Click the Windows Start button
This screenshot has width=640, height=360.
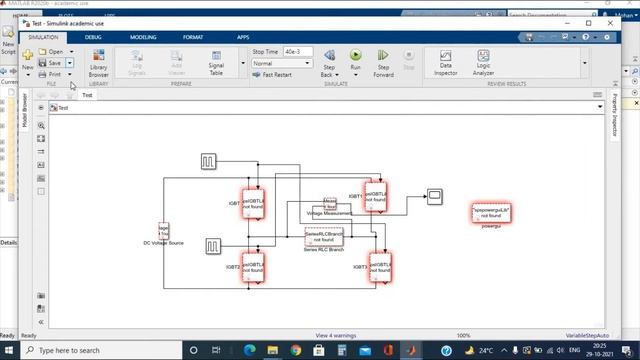pyautogui.click(x=9, y=350)
